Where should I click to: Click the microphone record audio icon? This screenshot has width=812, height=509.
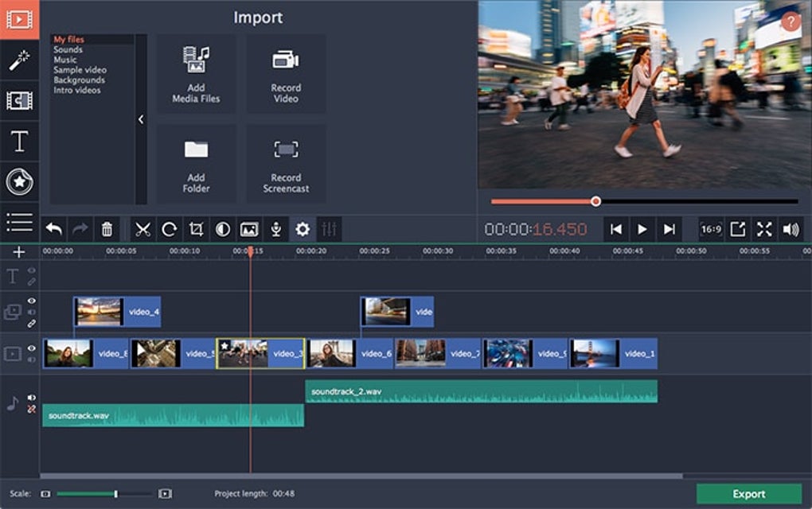pos(275,230)
